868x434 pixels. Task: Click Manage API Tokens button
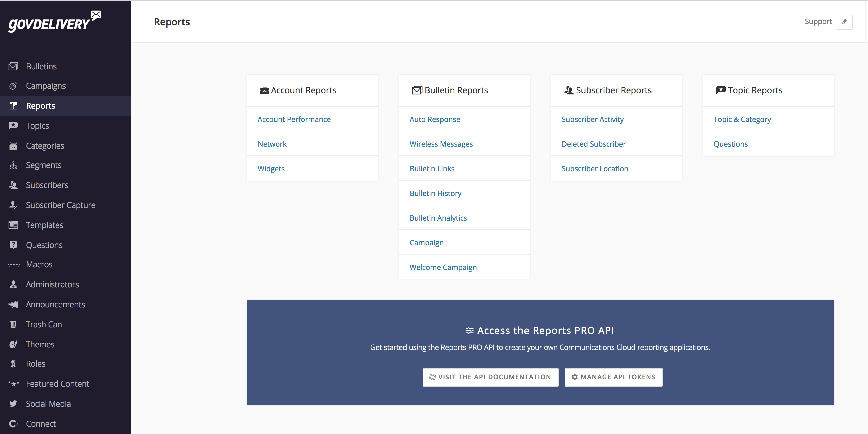coord(613,377)
